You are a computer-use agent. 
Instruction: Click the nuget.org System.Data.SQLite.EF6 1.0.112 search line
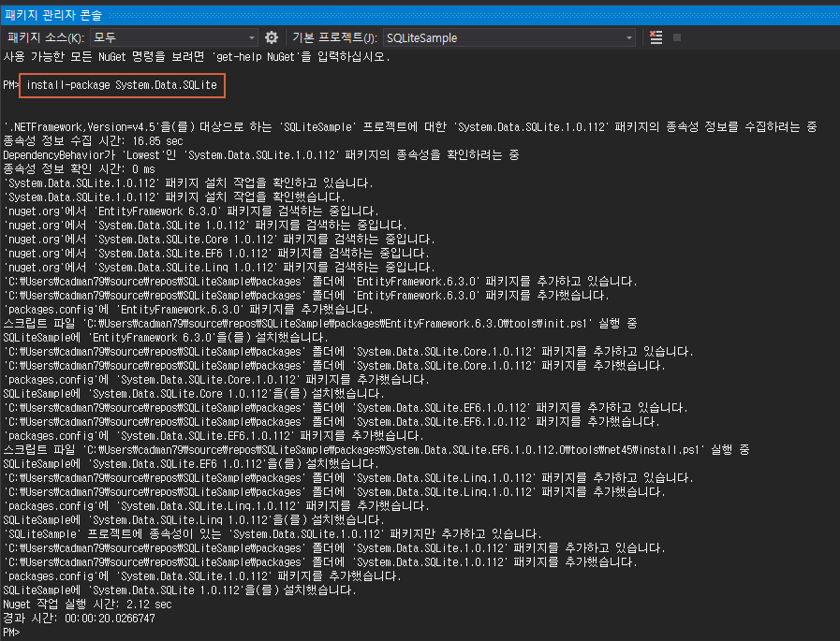pos(217,254)
